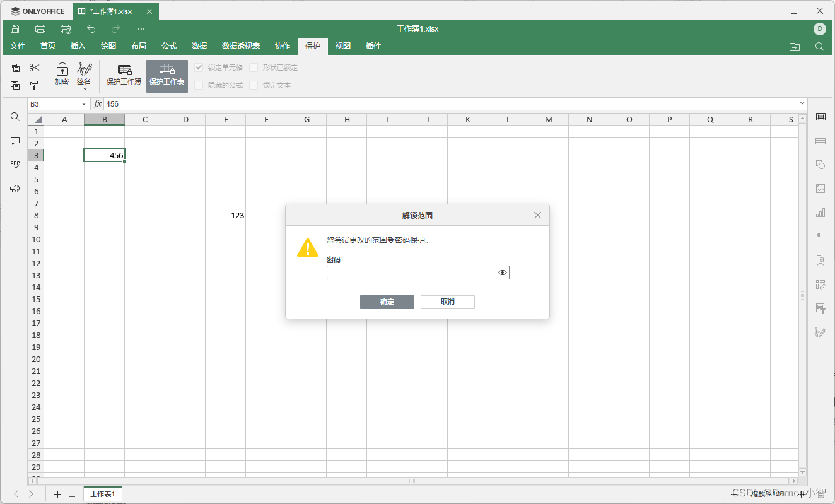Click the Spell check ABC icon
835x504 pixels.
click(15, 165)
